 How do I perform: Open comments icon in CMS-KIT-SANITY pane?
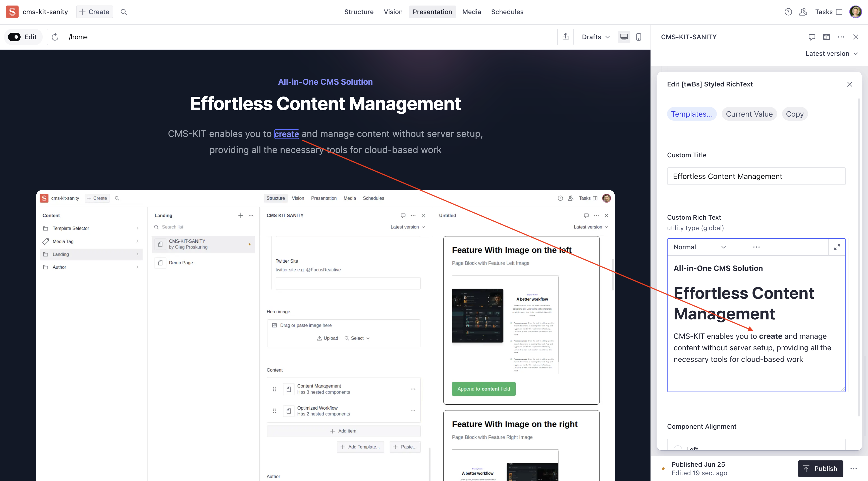(812, 37)
